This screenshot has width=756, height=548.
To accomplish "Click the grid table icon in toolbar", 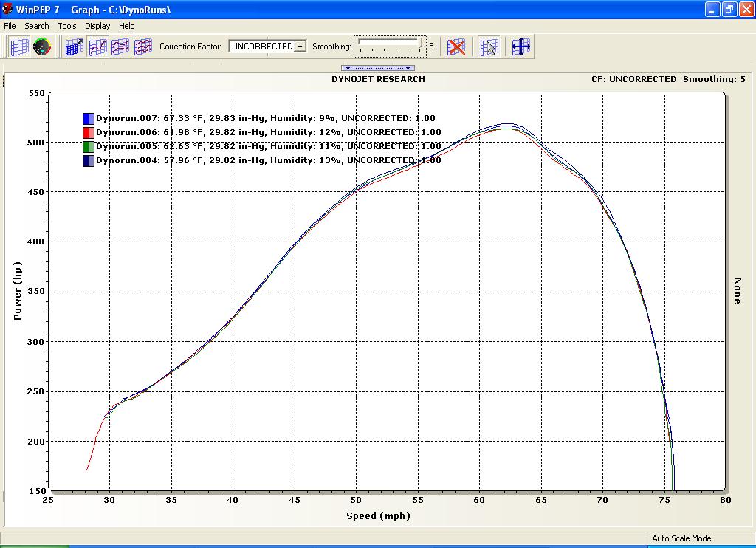I will (x=20, y=47).
